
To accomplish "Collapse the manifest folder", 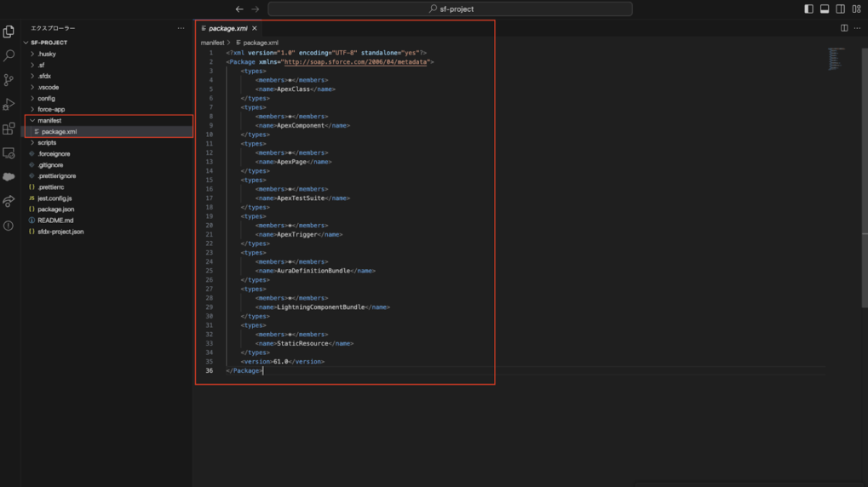I will pos(49,121).
